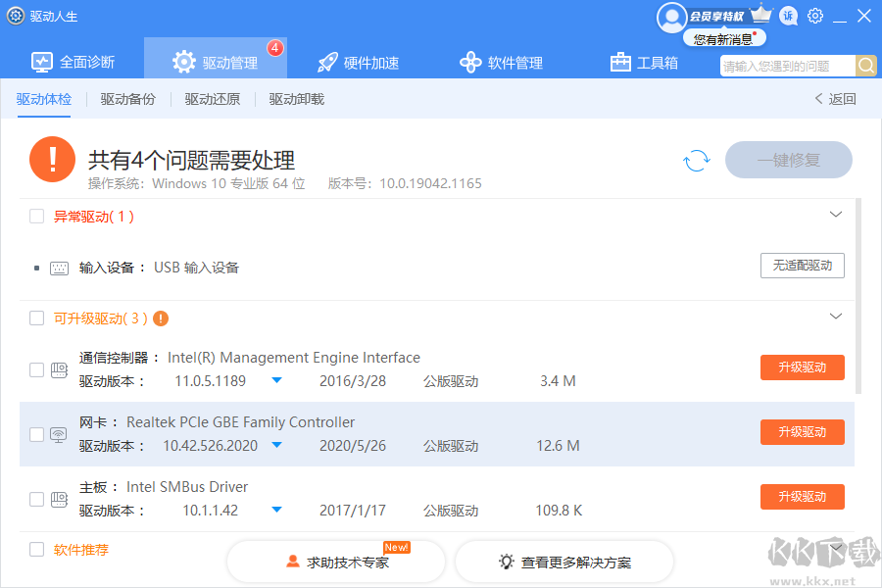Click Intel(R) Management Engine Interface name
The height and width of the screenshot is (588, 882).
pyautogui.click(x=294, y=358)
